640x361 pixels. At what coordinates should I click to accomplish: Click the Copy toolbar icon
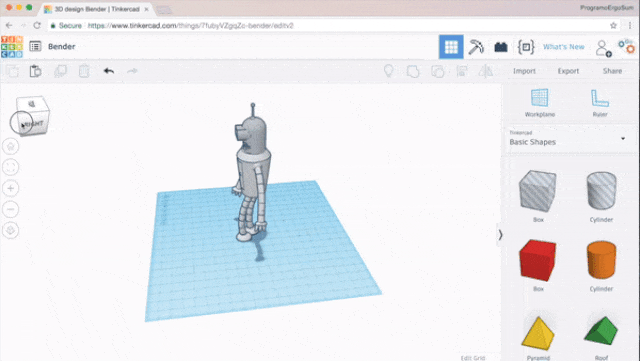12,71
